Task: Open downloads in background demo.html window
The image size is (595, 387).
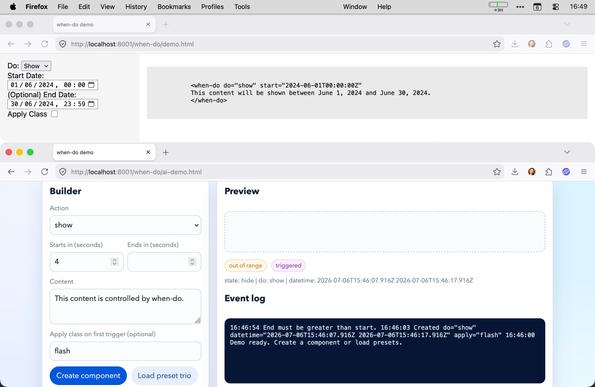Action: (x=515, y=44)
